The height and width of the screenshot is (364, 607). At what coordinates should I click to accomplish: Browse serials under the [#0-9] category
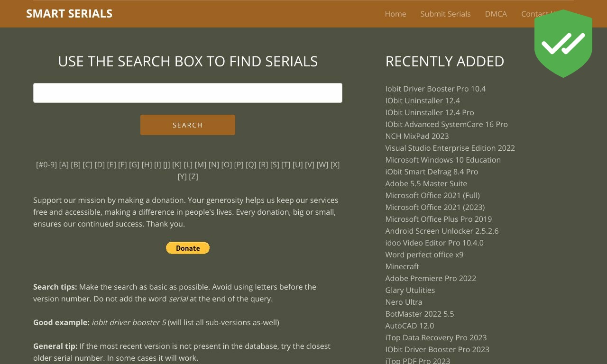point(46,164)
